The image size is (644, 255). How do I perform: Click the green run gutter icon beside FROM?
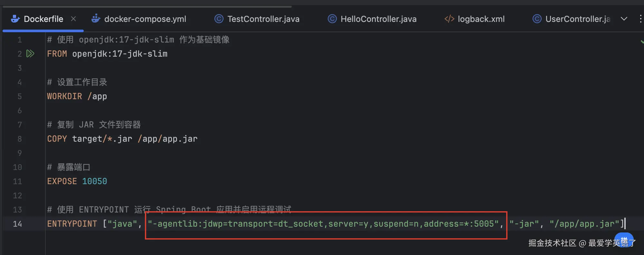30,53
